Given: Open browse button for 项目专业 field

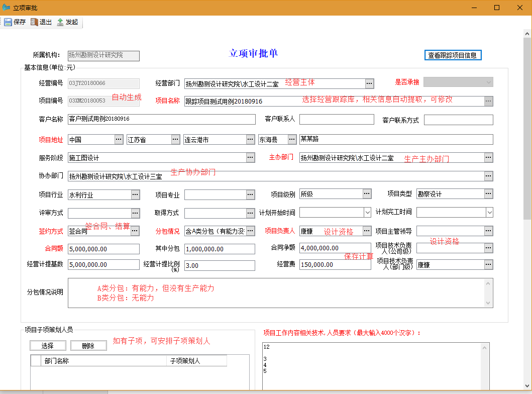Looking at the screenshot, I should pyautogui.click(x=250, y=194).
